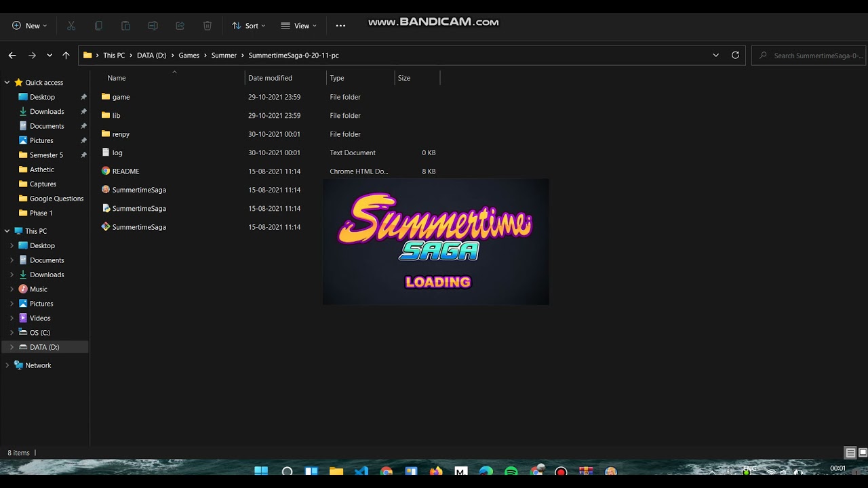Click the Delete trash icon in toolbar
Viewport: 868px width, 488px height.
tap(208, 26)
